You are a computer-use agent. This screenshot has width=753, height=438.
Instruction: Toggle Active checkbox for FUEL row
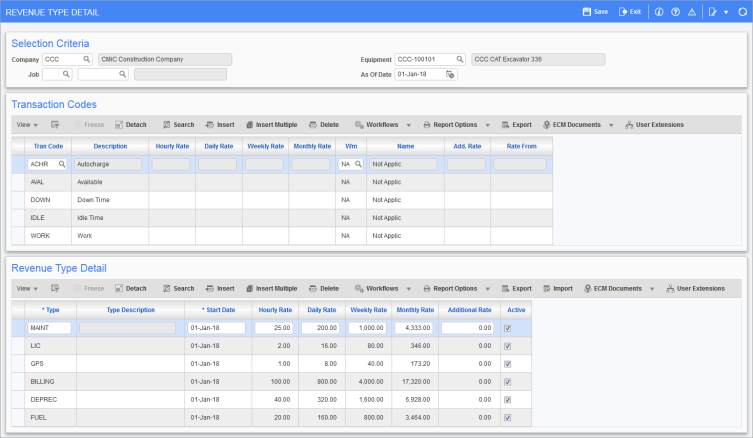pos(508,417)
